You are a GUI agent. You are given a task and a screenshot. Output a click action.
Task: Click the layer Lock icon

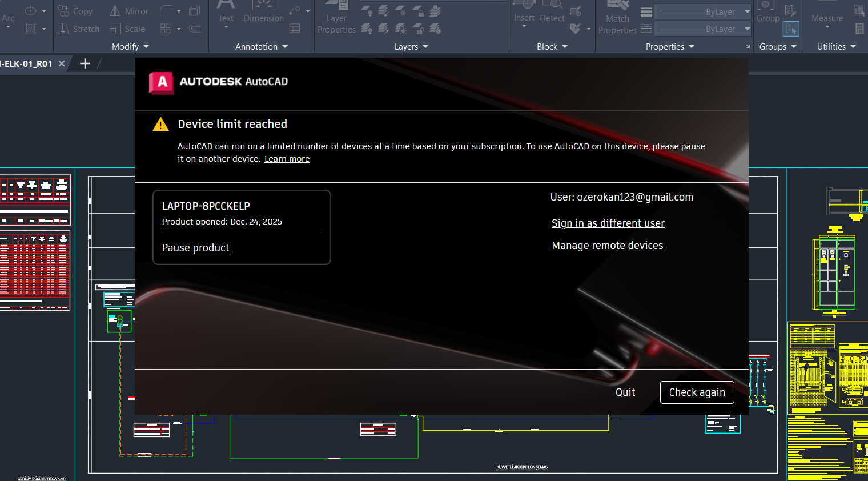pyautogui.click(x=418, y=11)
